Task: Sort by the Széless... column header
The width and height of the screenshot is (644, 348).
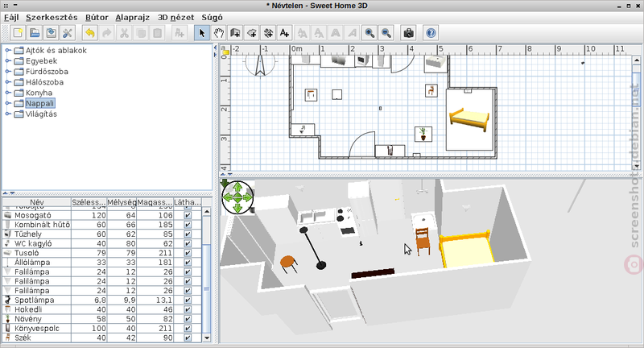Action: pos(89,202)
